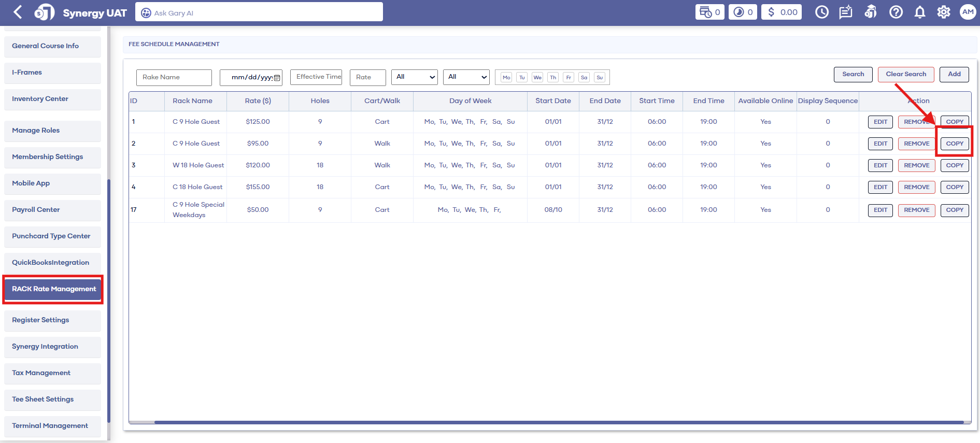The image size is (980, 443).
Task: Open the training graduation cap icon
Action: pyautogui.click(x=871, y=12)
